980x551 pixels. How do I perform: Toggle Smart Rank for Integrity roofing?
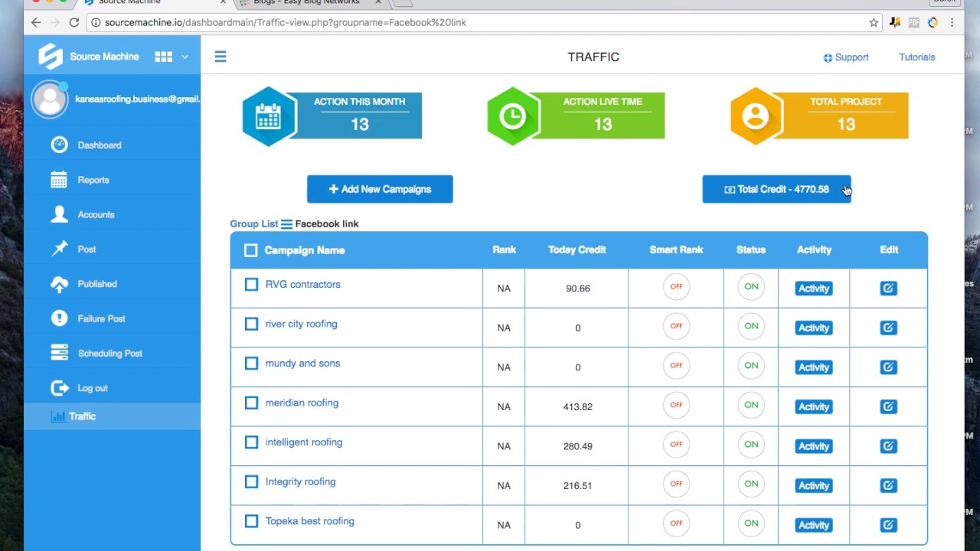pyautogui.click(x=676, y=484)
